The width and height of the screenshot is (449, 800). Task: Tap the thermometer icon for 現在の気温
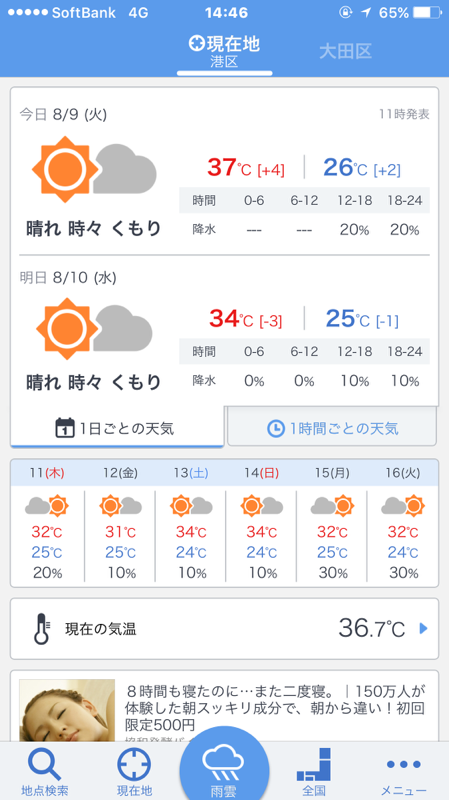click(41, 629)
